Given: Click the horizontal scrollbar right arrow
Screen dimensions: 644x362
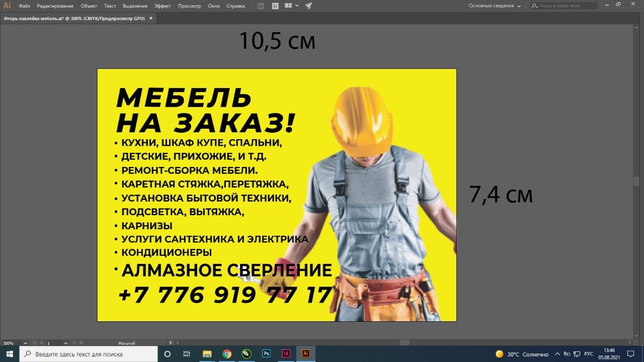Looking at the screenshot, I should 629,343.
